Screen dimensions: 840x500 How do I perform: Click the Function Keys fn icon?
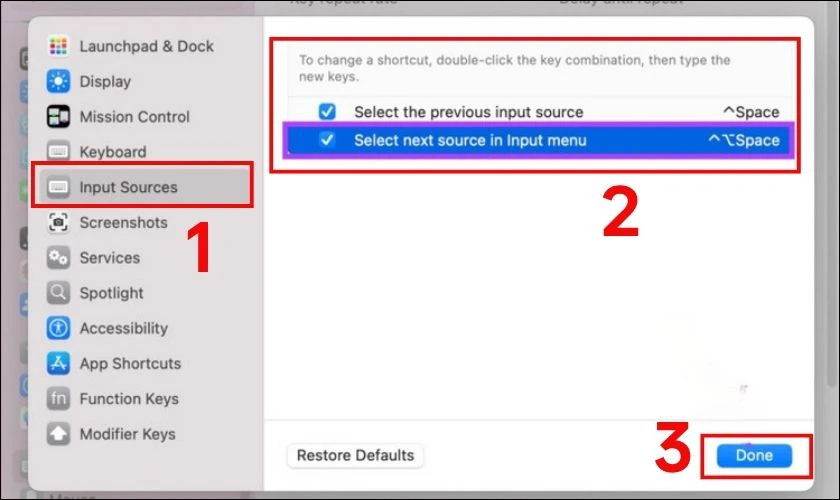click(x=58, y=399)
